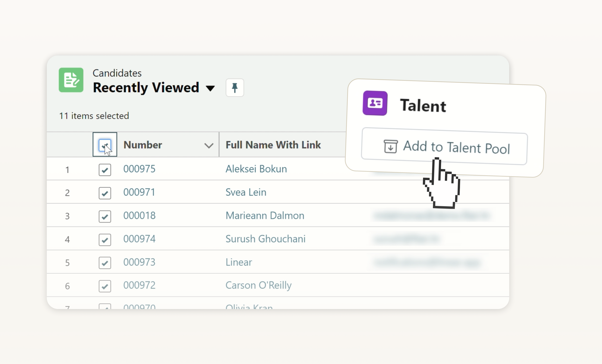The image size is (602, 364).
Task: Toggle the select-all header checkbox
Action: click(105, 145)
